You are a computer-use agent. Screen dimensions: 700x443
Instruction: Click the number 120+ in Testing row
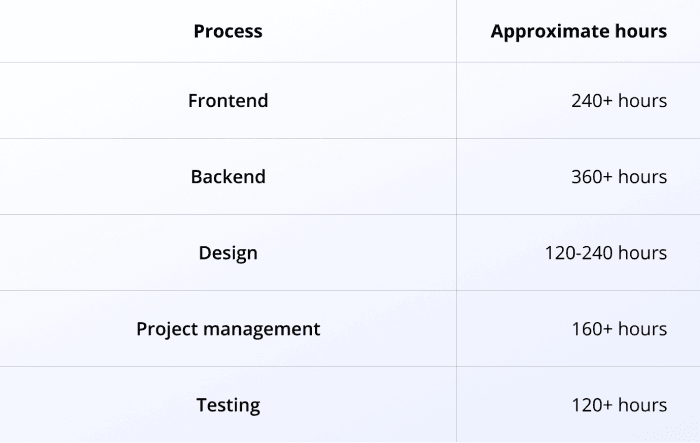coord(592,405)
